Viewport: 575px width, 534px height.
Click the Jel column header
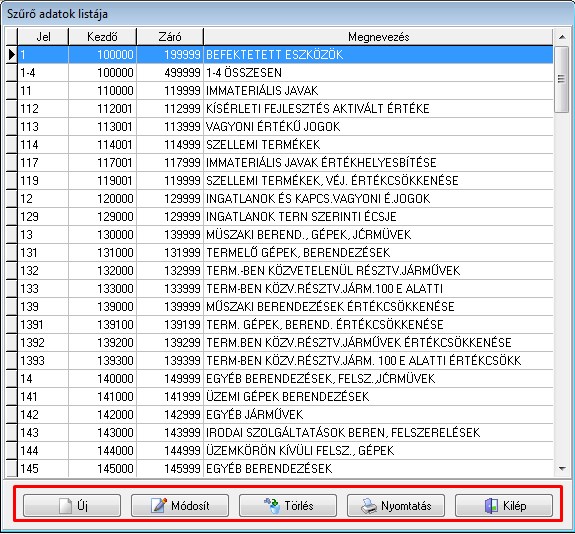43,37
